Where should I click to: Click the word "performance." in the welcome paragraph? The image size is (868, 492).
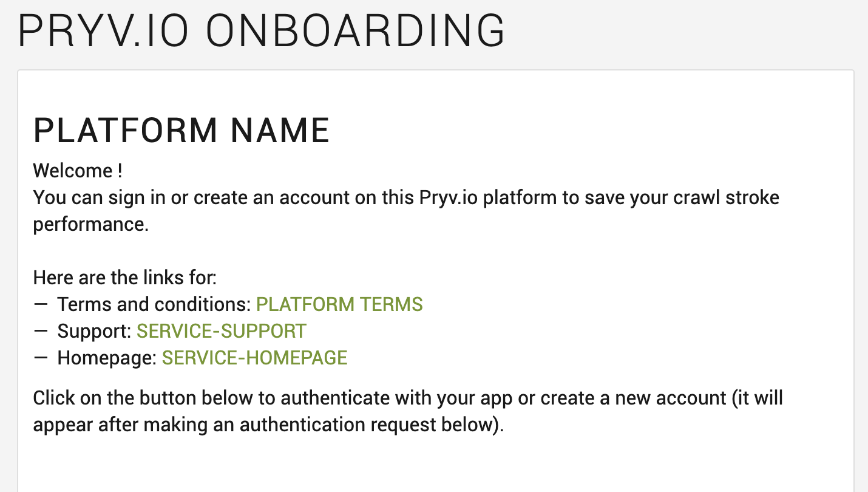[90, 224]
